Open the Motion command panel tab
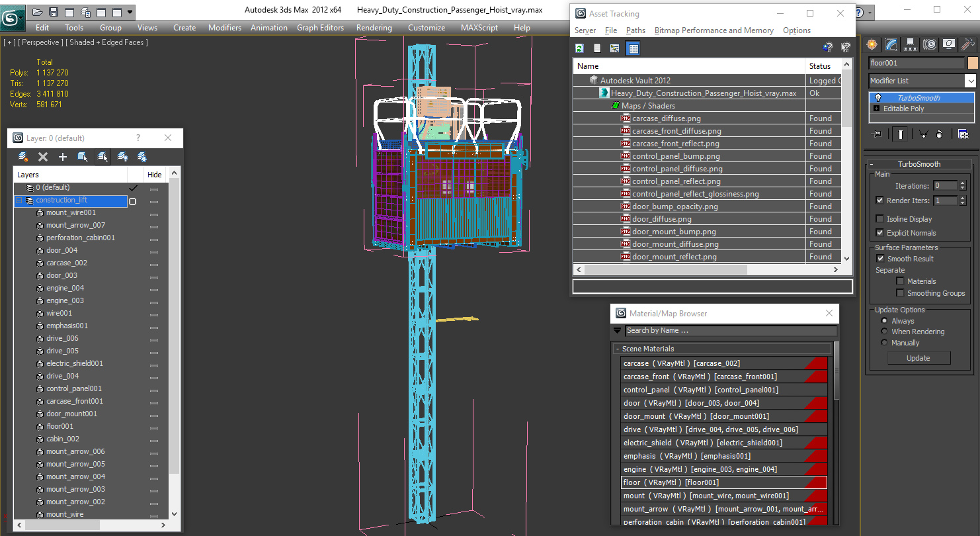The width and height of the screenshot is (980, 536). [x=930, y=44]
